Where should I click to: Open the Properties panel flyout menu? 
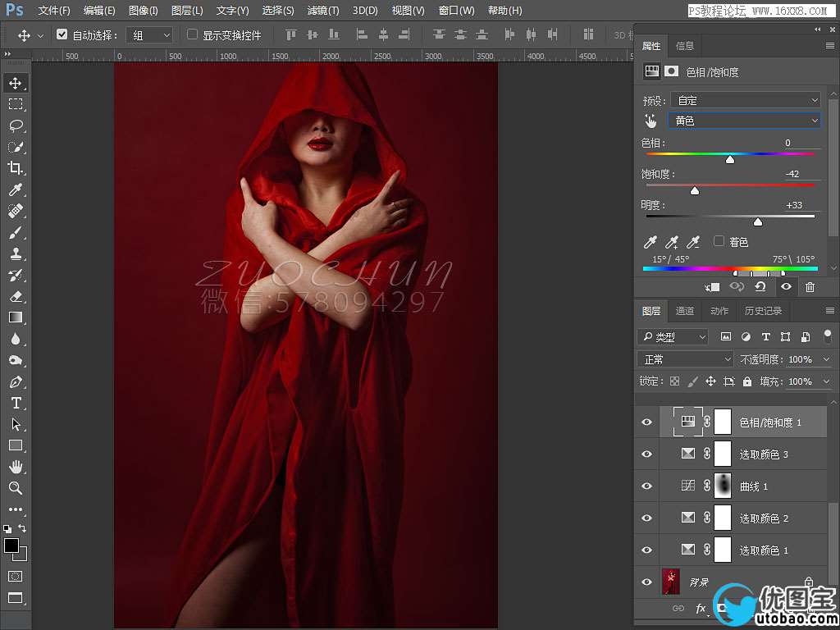(830, 47)
